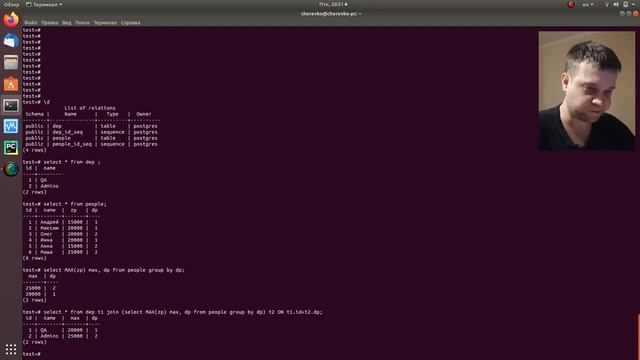Click the Максим row in people table

(63, 228)
